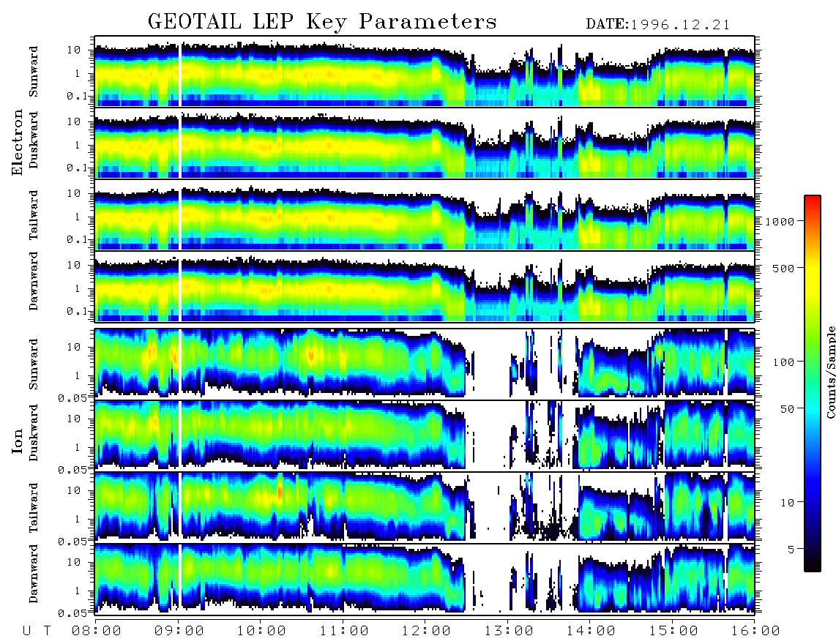Image resolution: width=836 pixels, height=644 pixels.
Task: Click the 14:00 time tick label
Action: pyautogui.click(x=591, y=632)
